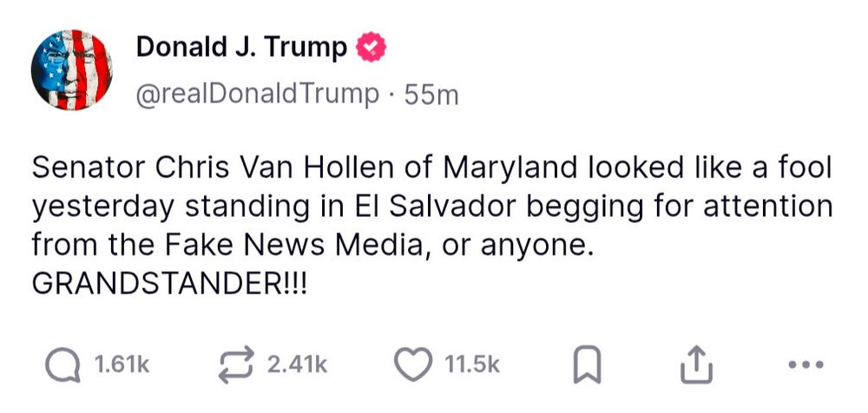View the 1.61k replies count
Screen dimensions: 868x413
[x=122, y=365]
